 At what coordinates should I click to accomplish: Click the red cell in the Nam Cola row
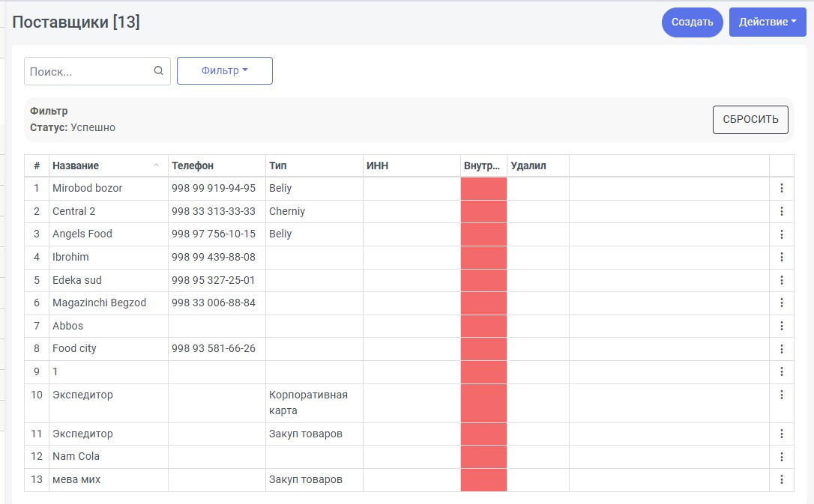coord(483,457)
